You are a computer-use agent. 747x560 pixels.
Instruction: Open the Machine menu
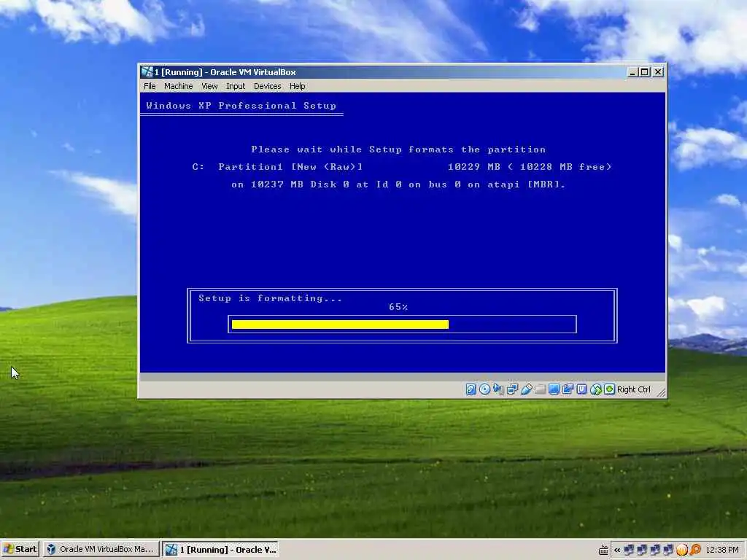point(178,86)
